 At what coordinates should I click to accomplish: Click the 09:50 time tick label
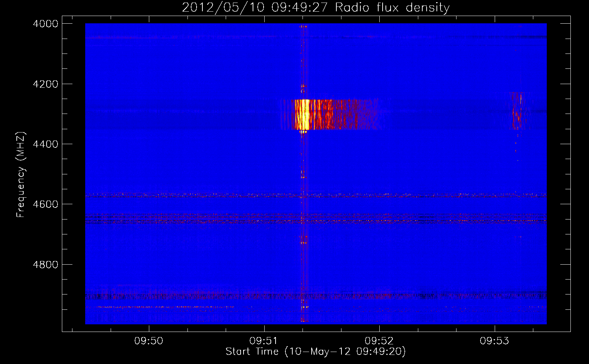point(149,341)
